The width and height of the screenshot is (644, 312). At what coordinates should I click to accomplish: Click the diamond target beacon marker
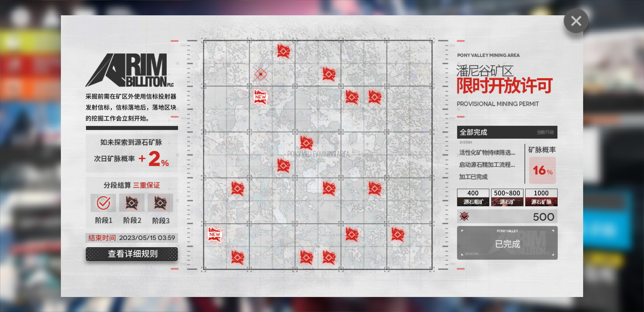pyautogui.click(x=261, y=74)
